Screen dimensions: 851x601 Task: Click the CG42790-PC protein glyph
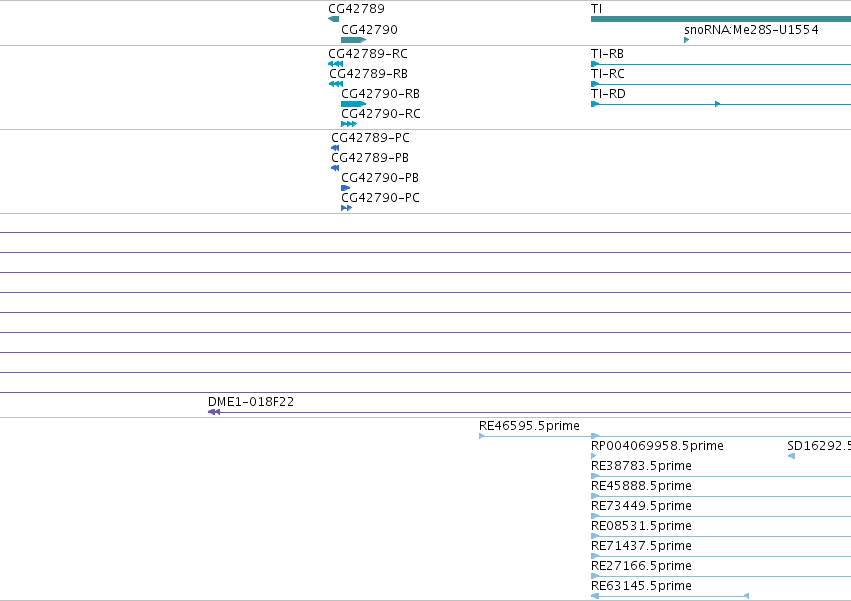coord(346,208)
